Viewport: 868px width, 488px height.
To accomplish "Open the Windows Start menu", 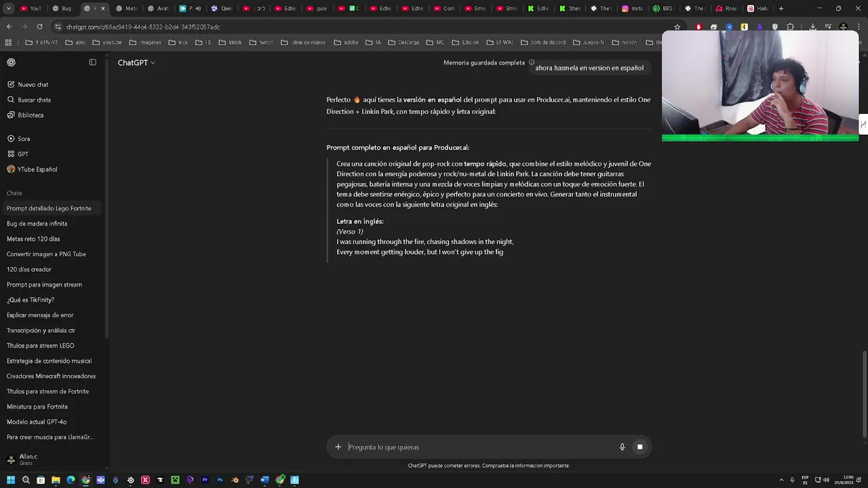I will 11,480.
